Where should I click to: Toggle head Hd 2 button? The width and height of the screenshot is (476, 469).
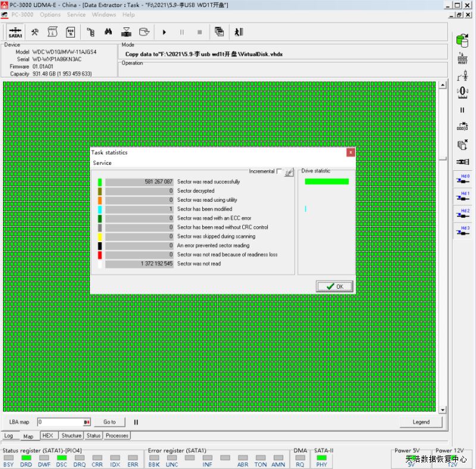(x=462, y=214)
